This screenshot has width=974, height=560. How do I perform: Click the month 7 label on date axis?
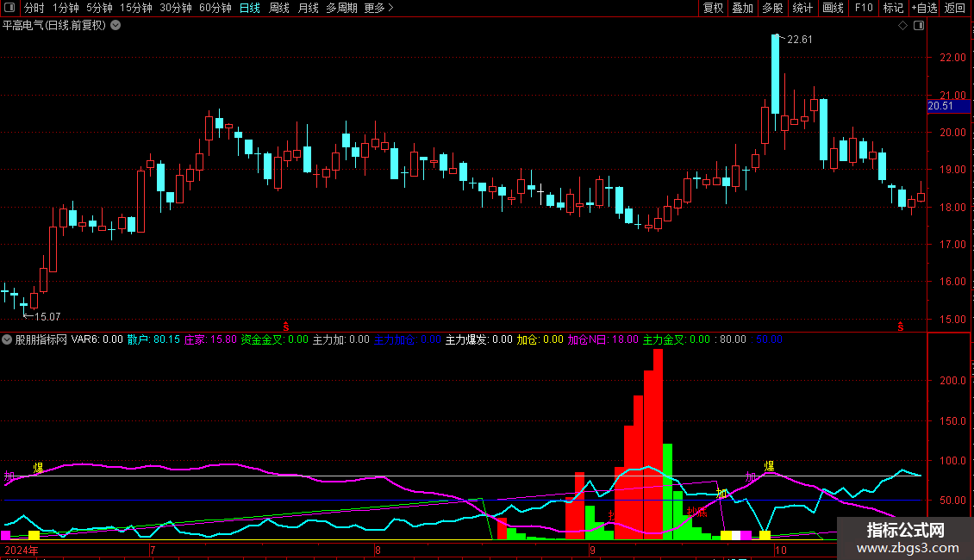tap(153, 550)
